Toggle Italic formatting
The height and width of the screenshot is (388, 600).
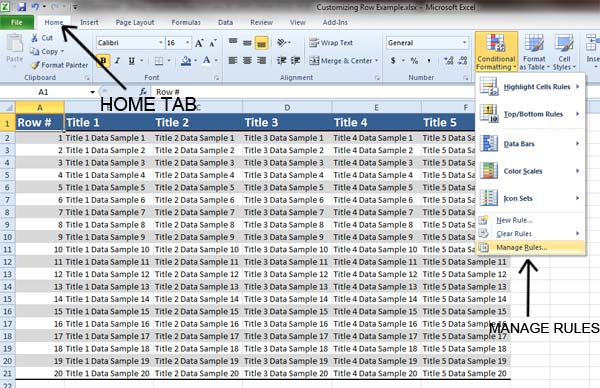click(117, 60)
